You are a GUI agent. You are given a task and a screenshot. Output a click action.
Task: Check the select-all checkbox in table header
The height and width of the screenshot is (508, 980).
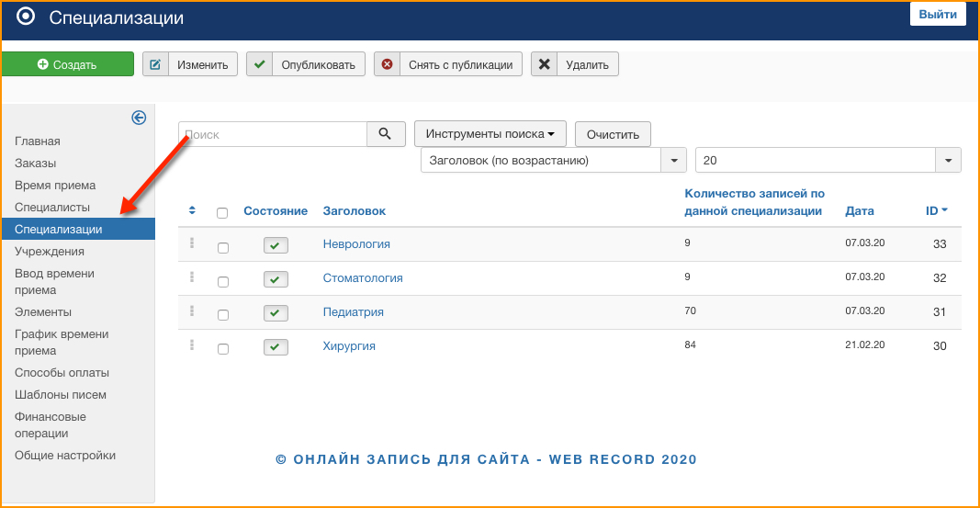[x=222, y=213]
